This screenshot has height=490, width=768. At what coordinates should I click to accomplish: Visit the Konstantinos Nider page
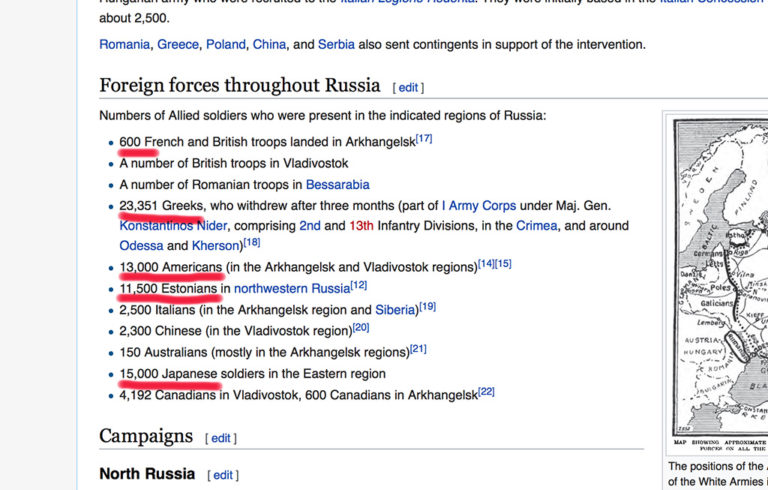[174, 226]
